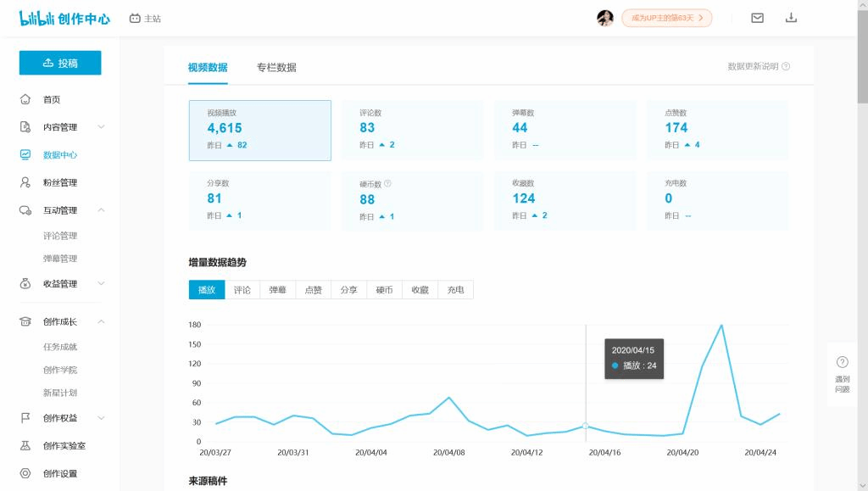Open the 数据更新说明 link

(758, 66)
